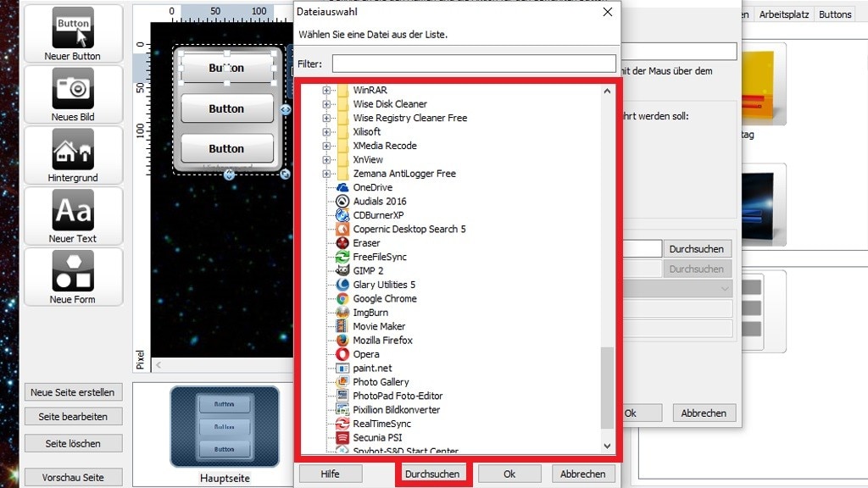Image resolution: width=868 pixels, height=488 pixels.
Task: Select the Hauptseite page thumbnail
Action: pyautogui.click(x=225, y=427)
